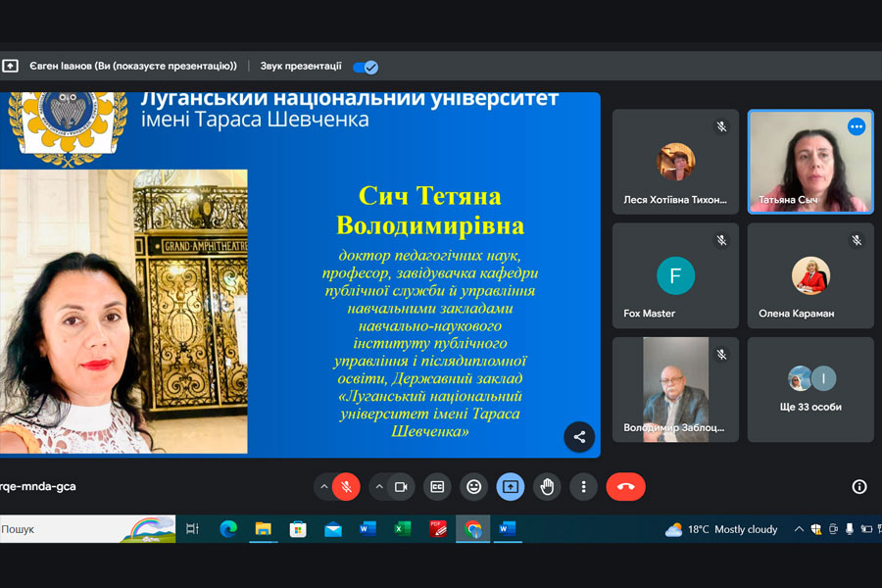Raise your hand in the meeting
The width and height of the screenshot is (882, 588).
point(547,487)
